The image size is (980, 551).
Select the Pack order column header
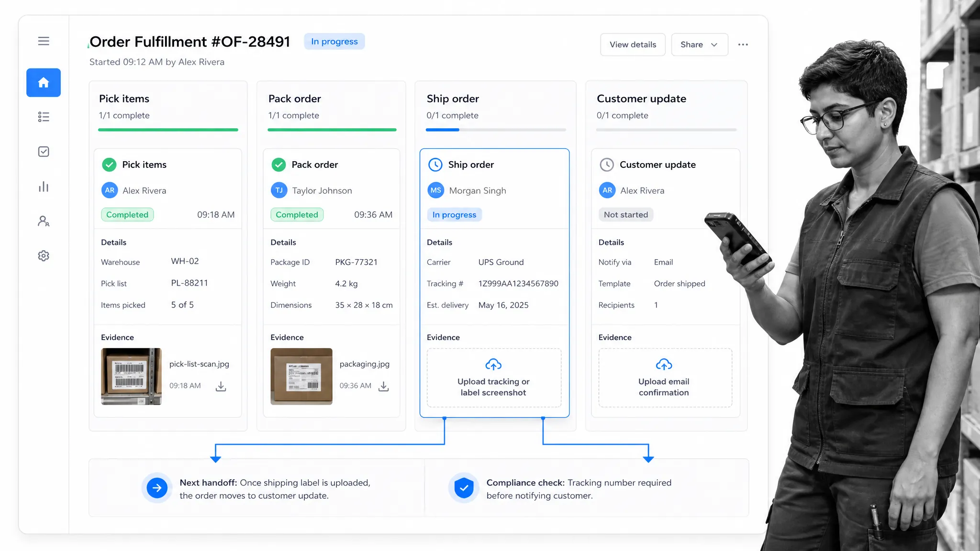click(x=294, y=99)
